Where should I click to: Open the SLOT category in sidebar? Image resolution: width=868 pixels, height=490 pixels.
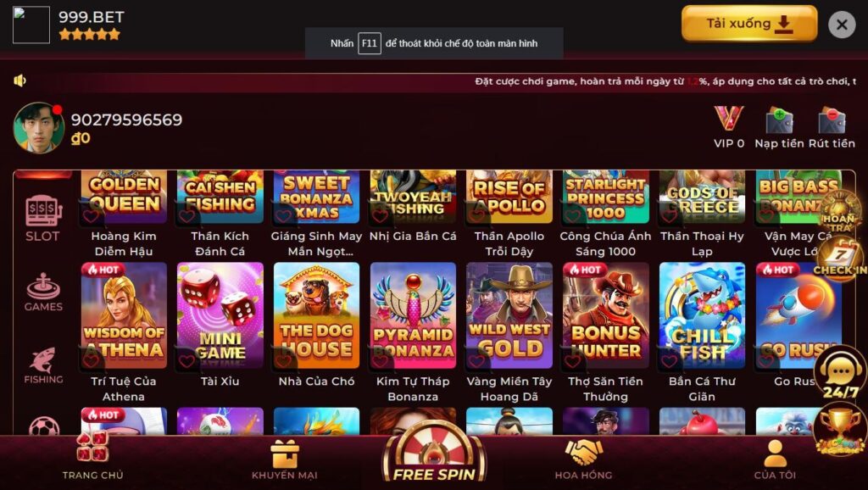pos(42,218)
